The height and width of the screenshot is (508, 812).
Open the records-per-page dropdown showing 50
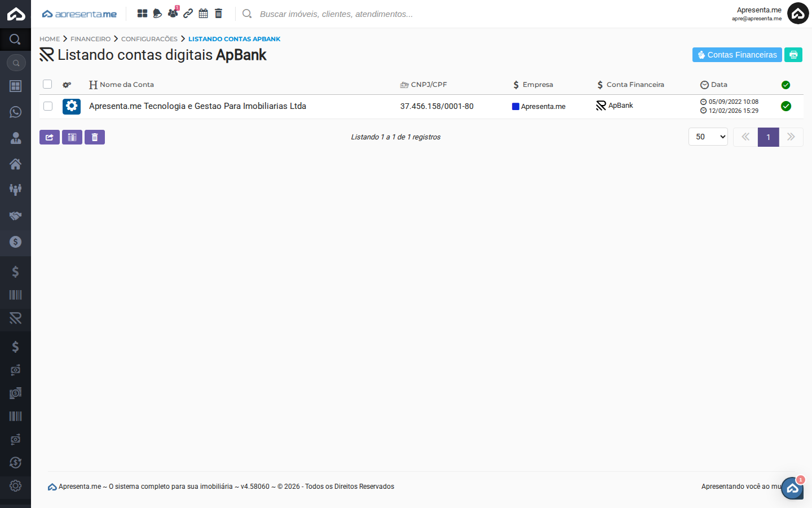click(708, 137)
